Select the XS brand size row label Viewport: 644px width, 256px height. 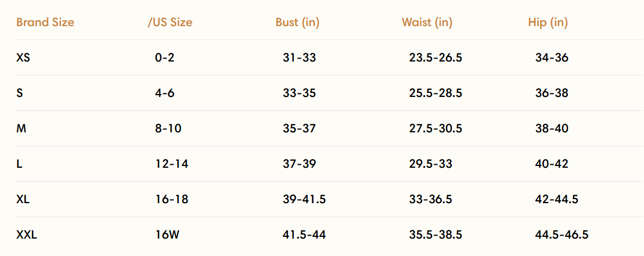(23, 57)
